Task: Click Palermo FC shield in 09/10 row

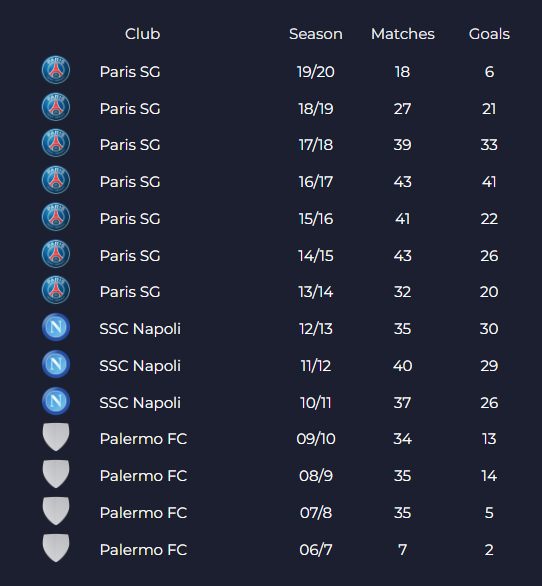Action: point(56,437)
